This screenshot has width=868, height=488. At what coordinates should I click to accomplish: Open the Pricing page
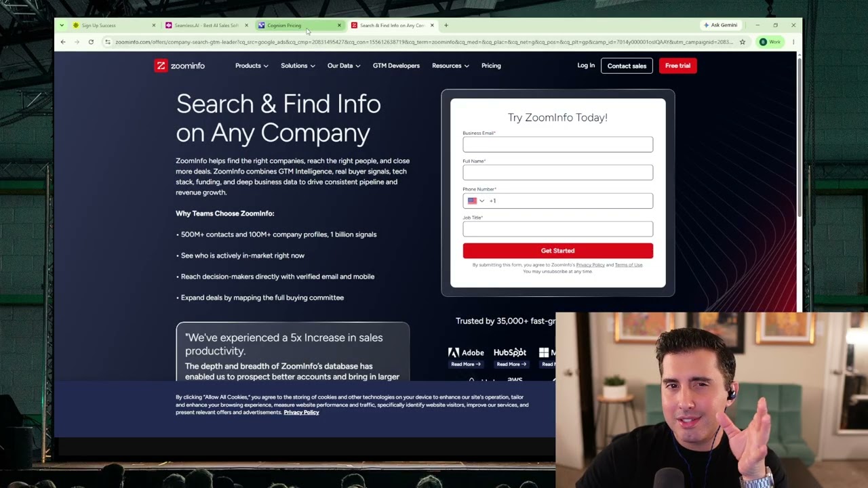(491, 66)
